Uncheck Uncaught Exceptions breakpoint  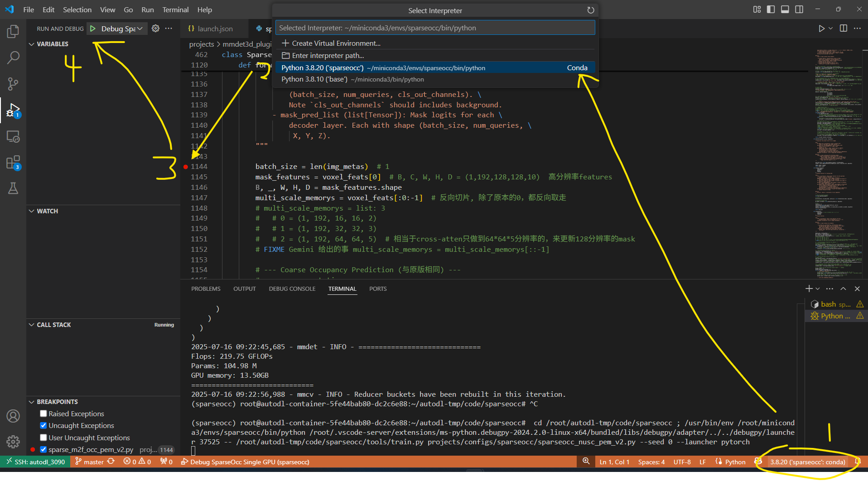[x=43, y=425]
